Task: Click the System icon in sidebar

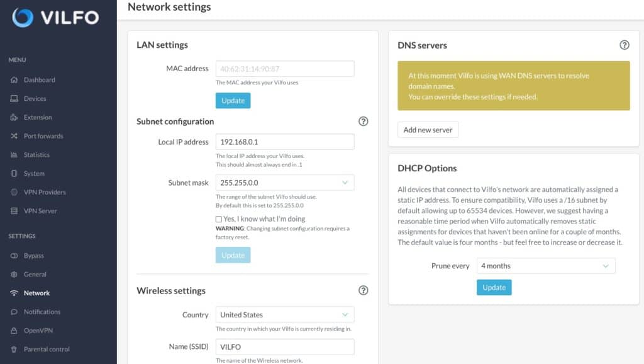Action: (x=14, y=174)
